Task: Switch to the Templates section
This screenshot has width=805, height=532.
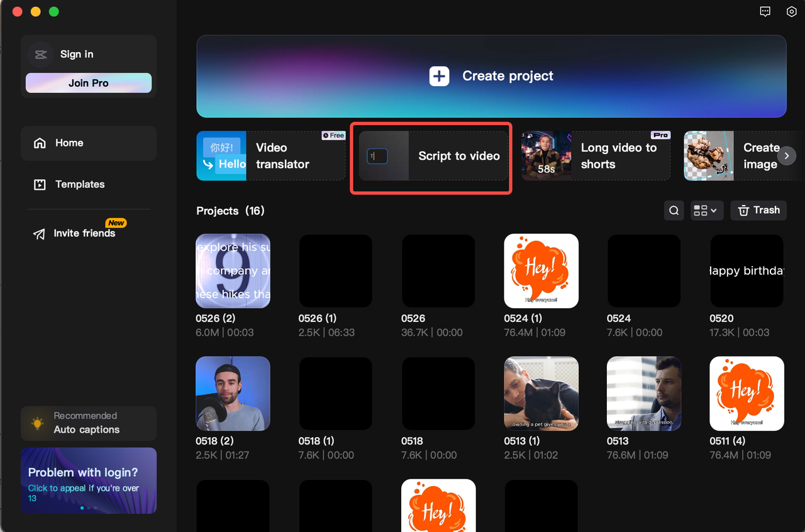Action: point(80,184)
